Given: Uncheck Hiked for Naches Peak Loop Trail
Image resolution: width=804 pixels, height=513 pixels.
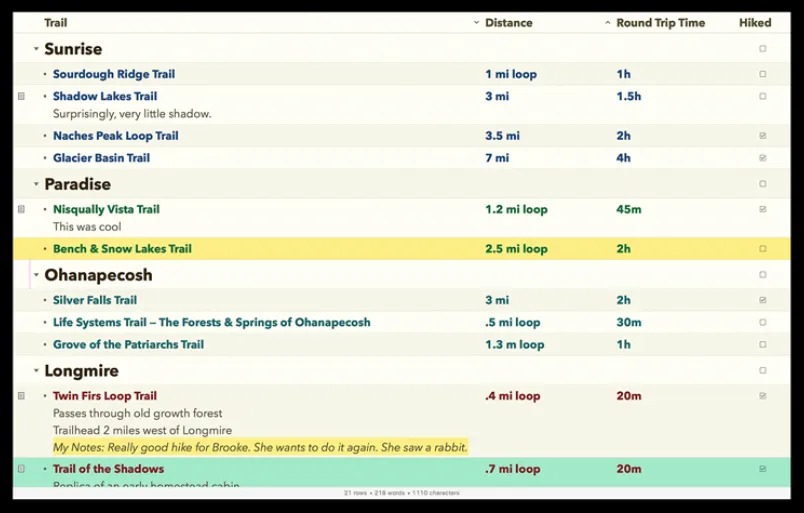Looking at the screenshot, I should 762,135.
